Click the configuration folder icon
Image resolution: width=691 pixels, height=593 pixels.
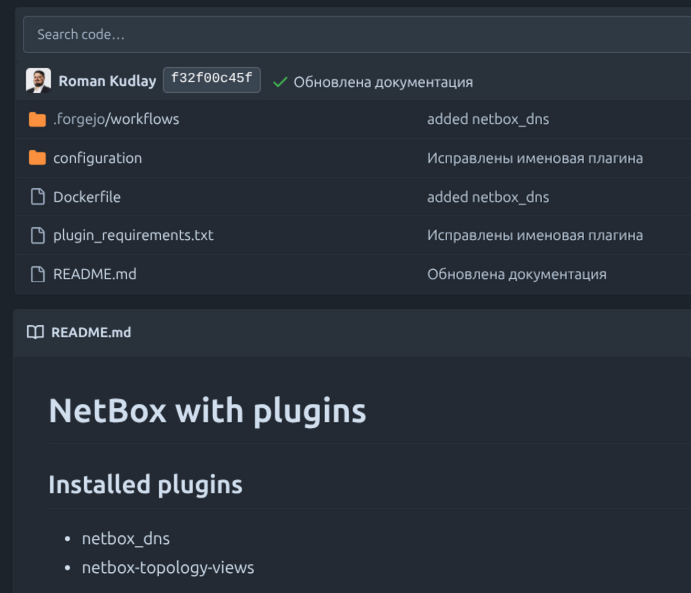[37, 158]
